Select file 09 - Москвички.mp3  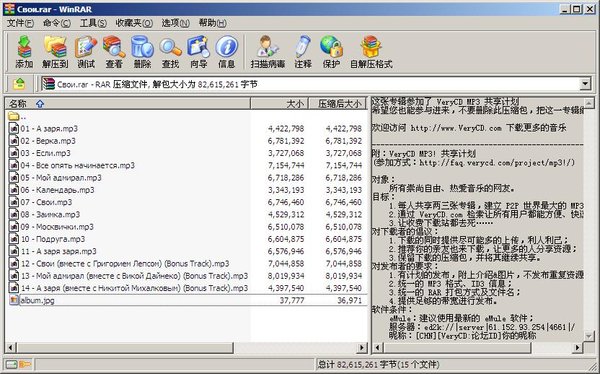(x=57, y=227)
